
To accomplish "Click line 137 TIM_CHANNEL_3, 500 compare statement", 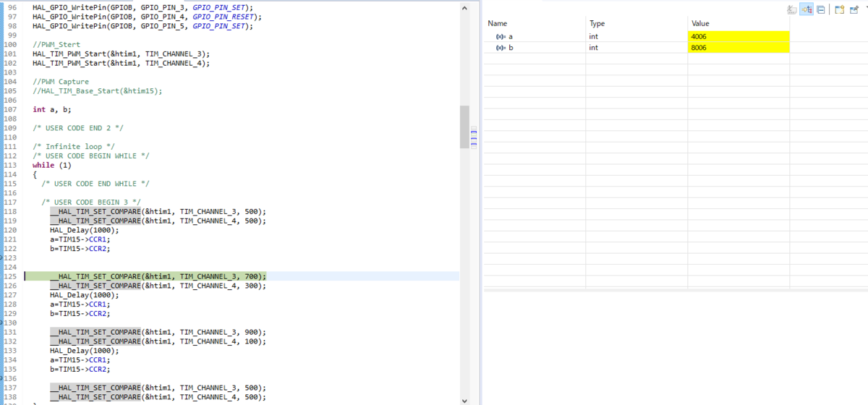I will (x=158, y=388).
